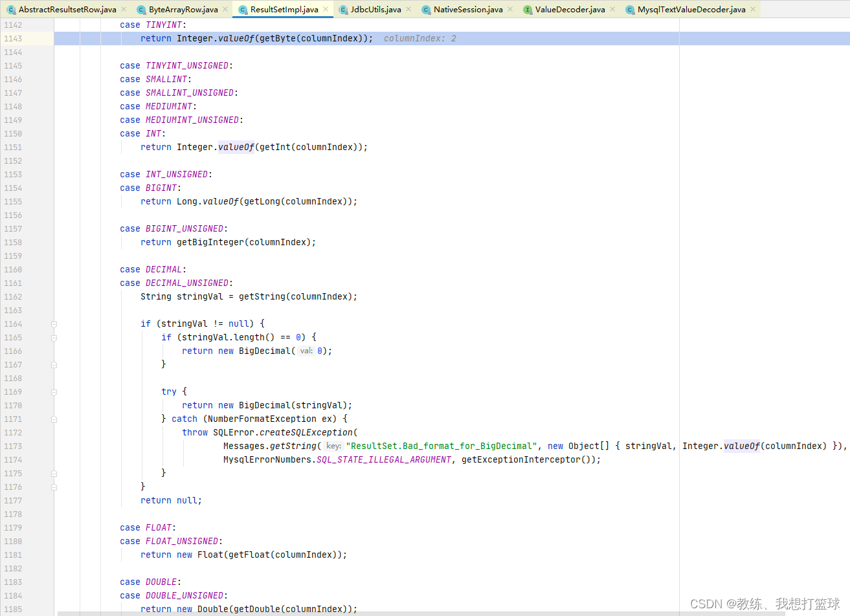The height and width of the screenshot is (616, 850).
Task: Close the NativeSession.java tab
Action: [510, 9]
